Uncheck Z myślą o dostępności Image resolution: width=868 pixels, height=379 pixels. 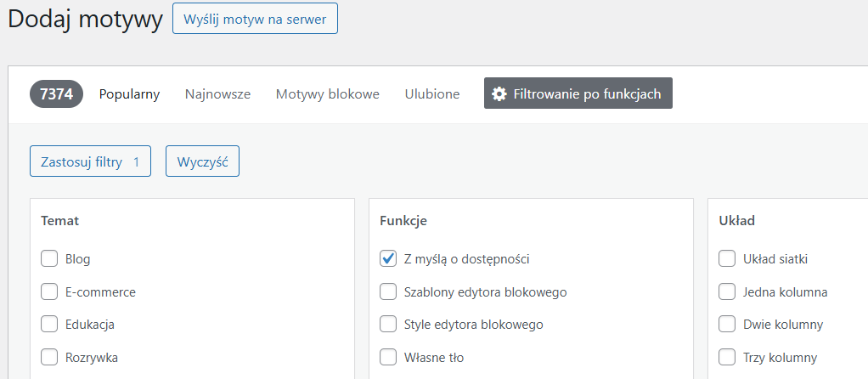point(388,259)
